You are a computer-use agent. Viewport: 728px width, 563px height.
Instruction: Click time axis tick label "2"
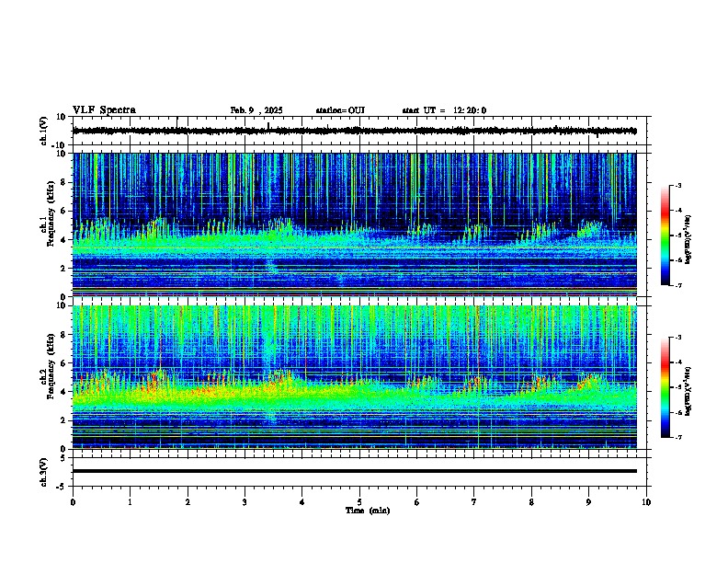pyautogui.click(x=188, y=502)
